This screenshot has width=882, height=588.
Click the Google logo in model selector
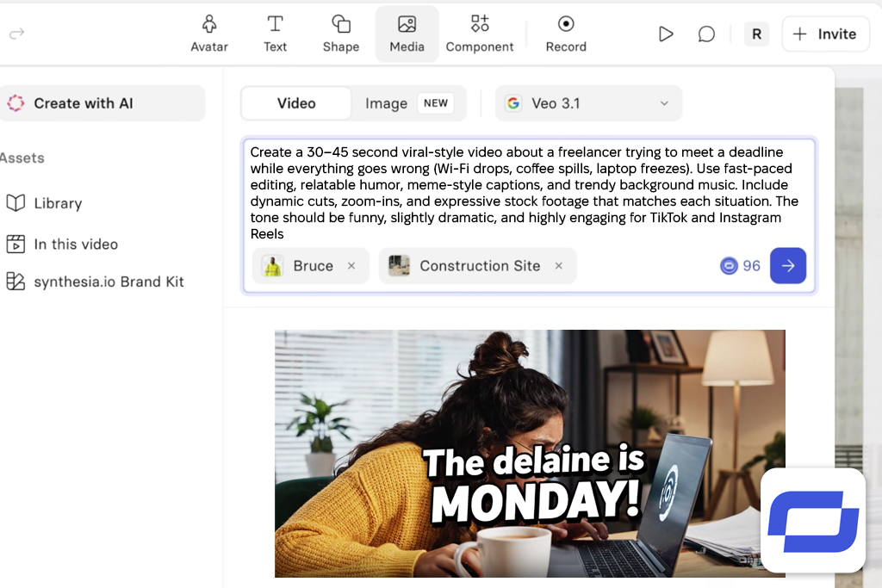513,103
